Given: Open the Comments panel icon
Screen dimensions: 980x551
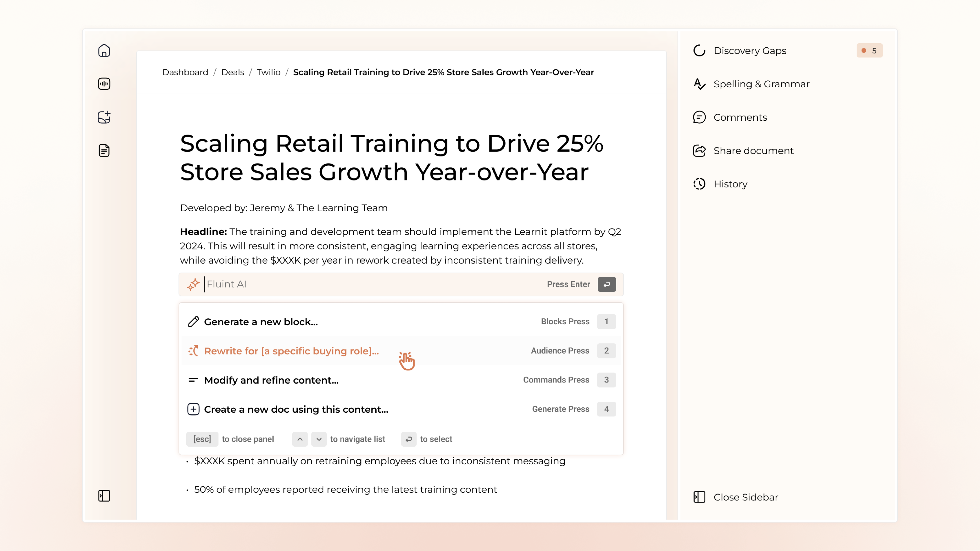Looking at the screenshot, I should pyautogui.click(x=699, y=117).
